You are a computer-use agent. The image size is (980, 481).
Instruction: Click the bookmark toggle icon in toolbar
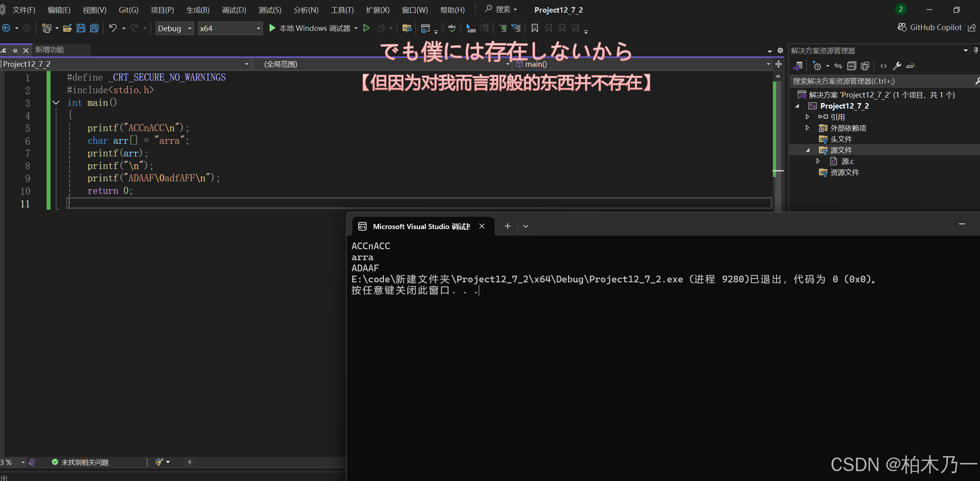pos(534,28)
